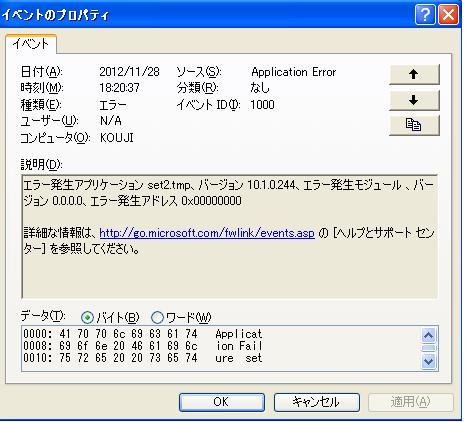This screenshot has width=466, height=422.
Task: Close the event properties dialog
Action: click(x=448, y=15)
